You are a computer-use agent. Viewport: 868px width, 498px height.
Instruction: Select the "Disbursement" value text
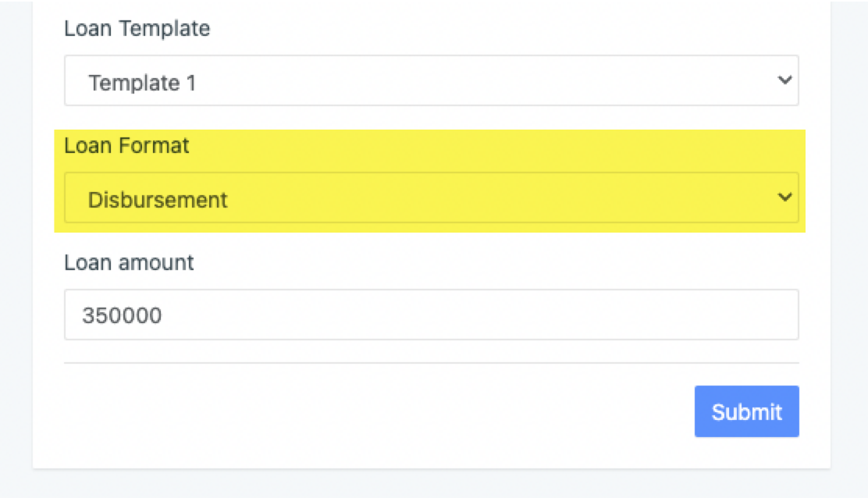(158, 200)
